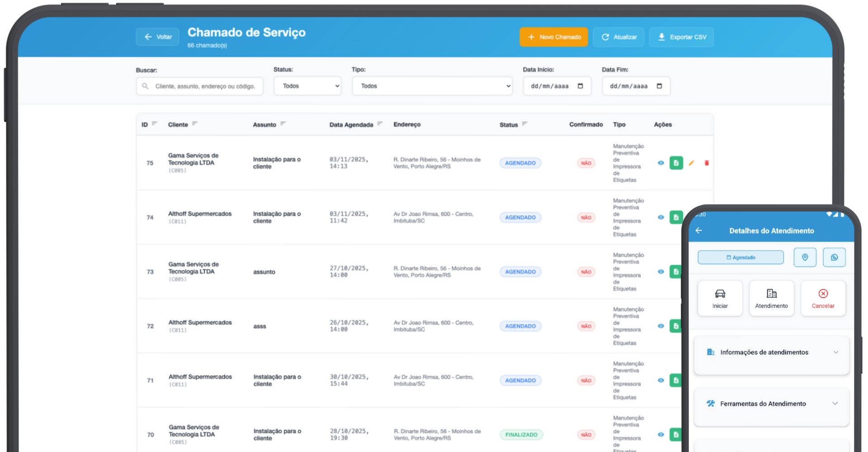The width and height of the screenshot is (868, 452).
Task: Expand Informações de atendimentos section
Action: 771,353
